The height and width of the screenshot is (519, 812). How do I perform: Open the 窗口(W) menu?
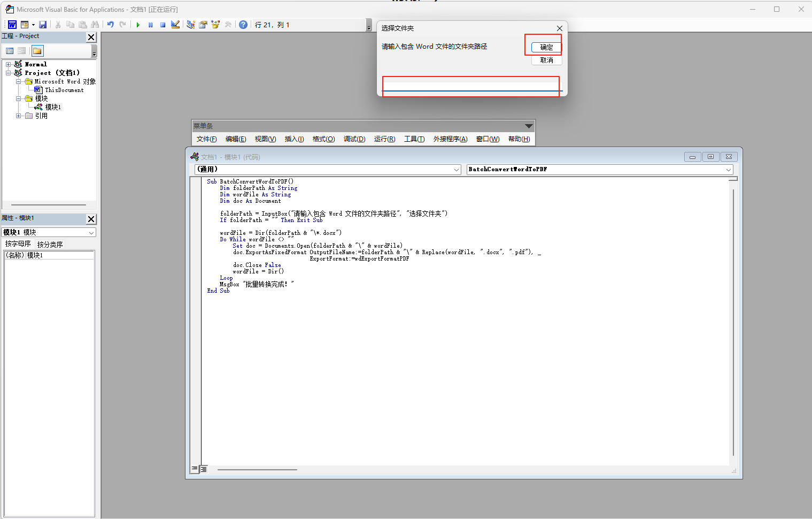pyautogui.click(x=488, y=139)
